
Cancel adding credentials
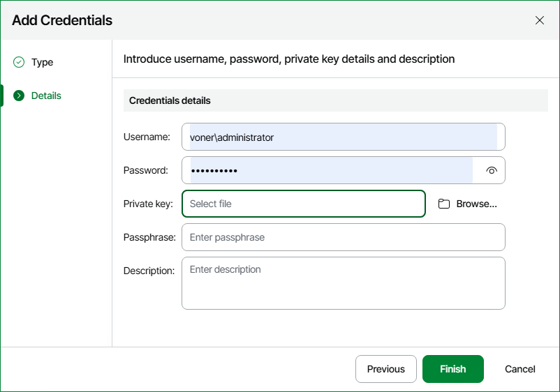point(520,369)
